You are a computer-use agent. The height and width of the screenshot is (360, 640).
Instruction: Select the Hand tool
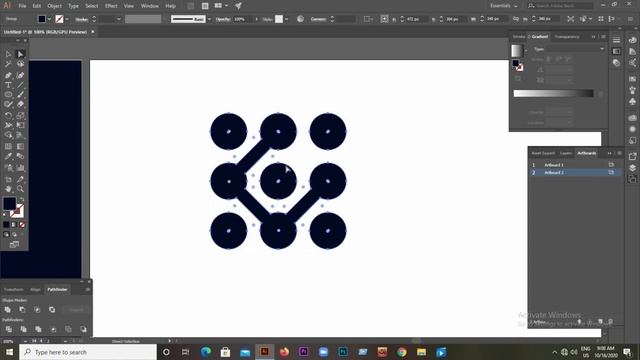pyautogui.click(x=8, y=189)
